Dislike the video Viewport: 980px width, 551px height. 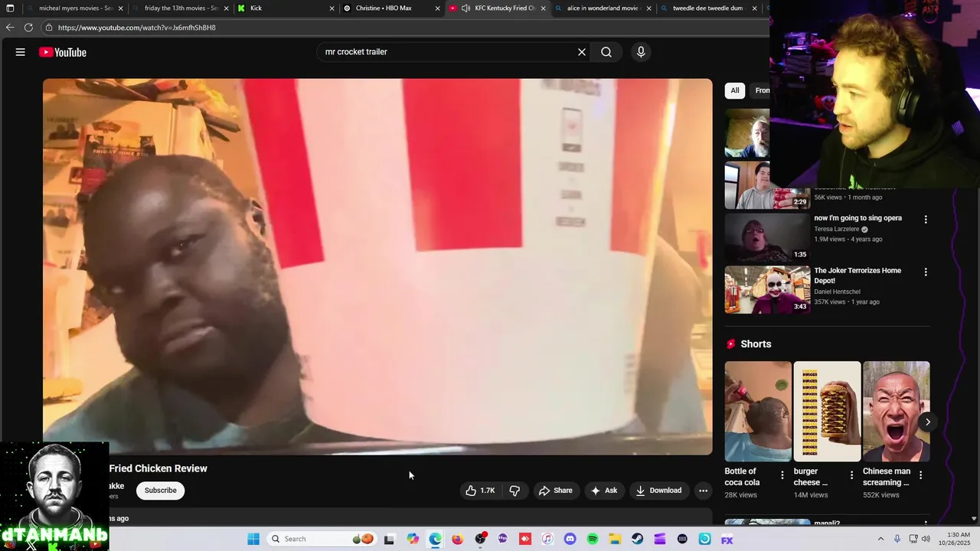(x=514, y=491)
